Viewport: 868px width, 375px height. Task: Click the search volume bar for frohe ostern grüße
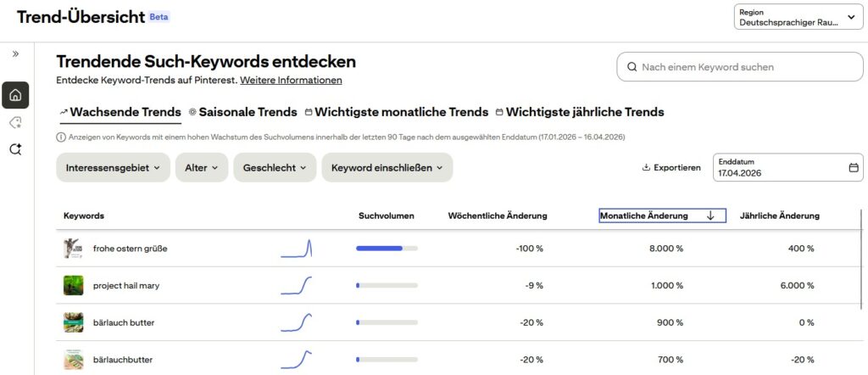pyautogui.click(x=387, y=249)
